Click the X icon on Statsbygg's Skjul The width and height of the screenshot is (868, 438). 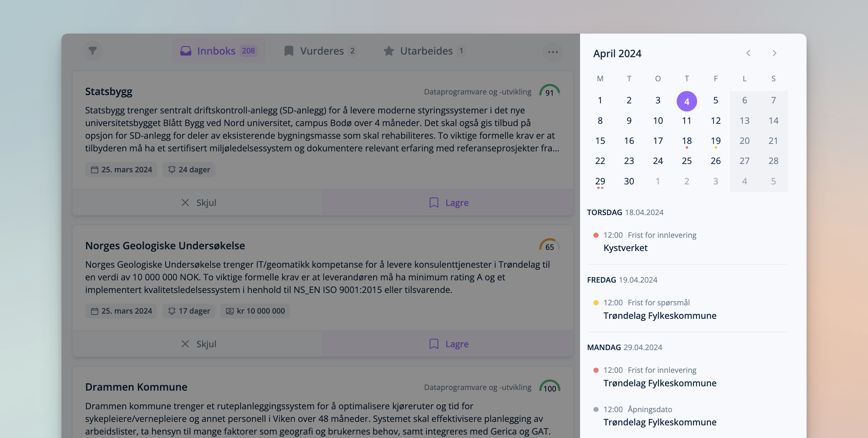(x=185, y=202)
